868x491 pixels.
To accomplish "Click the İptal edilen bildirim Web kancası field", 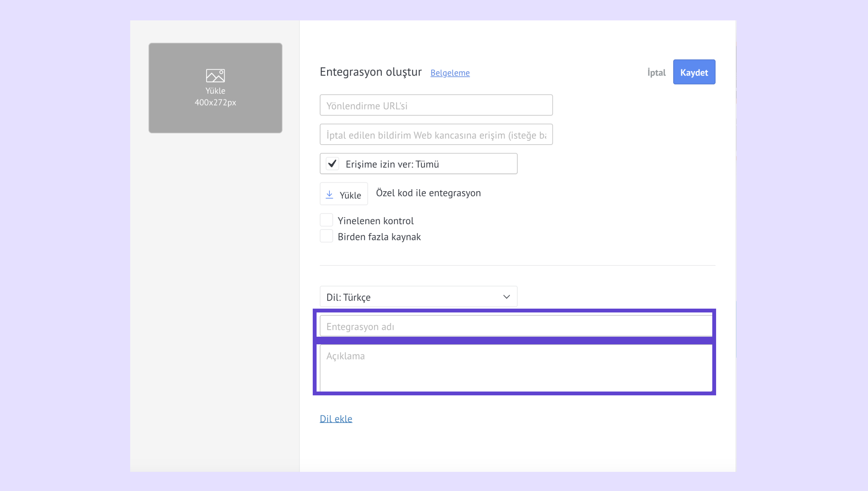I will tap(436, 135).
